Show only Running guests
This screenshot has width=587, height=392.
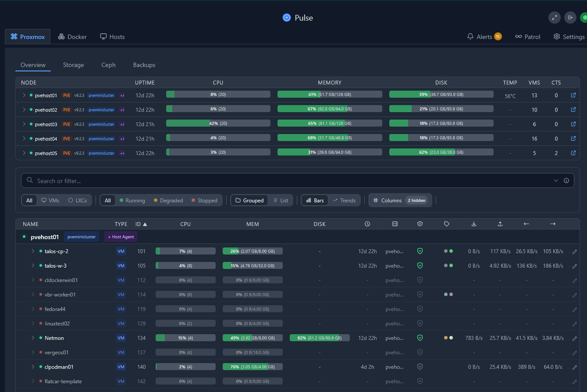click(x=132, y=200)
